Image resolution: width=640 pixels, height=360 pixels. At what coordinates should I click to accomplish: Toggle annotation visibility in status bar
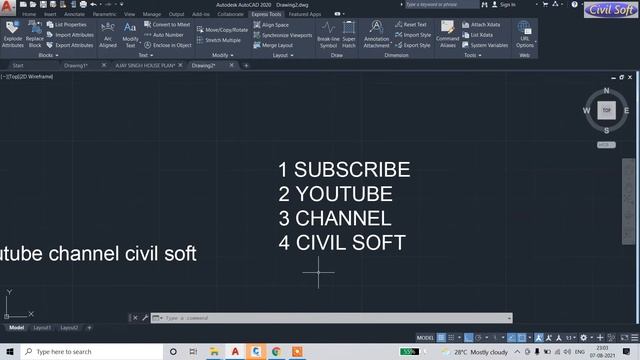click(539, 338)
